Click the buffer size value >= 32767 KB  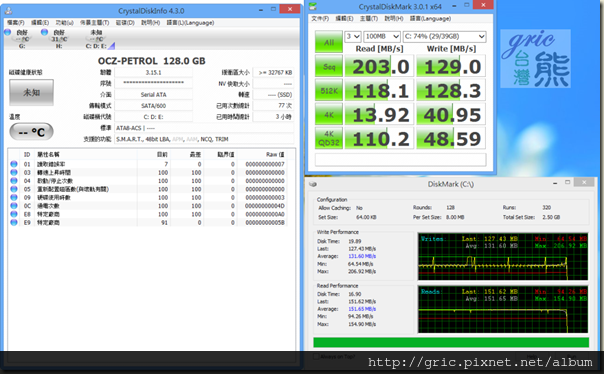273,72
